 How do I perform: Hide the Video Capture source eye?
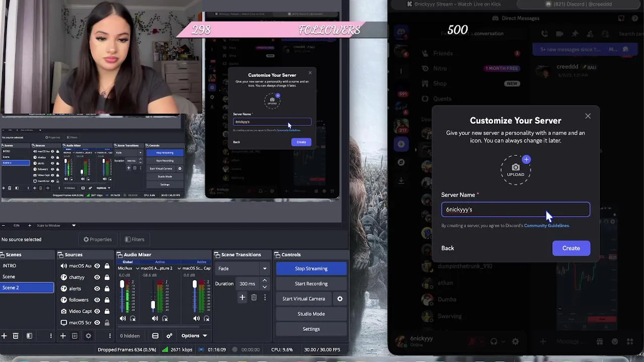pyautogui.click(x=97, y=311)
